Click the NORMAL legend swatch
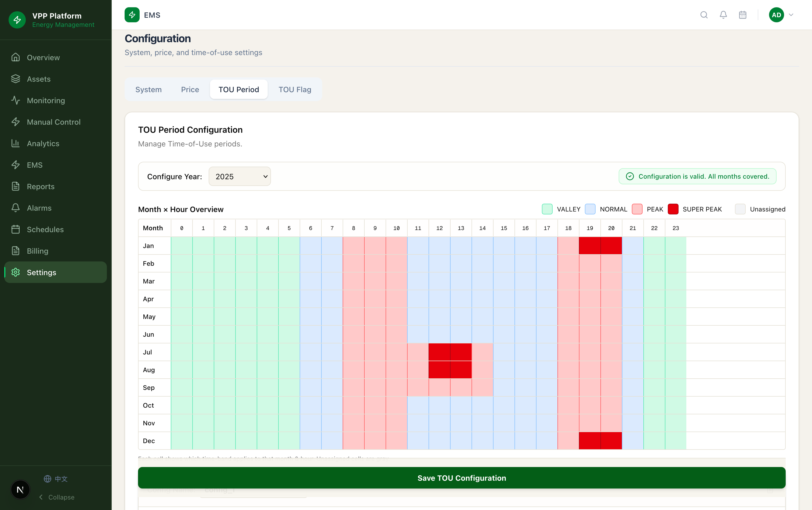 (590, 209)
